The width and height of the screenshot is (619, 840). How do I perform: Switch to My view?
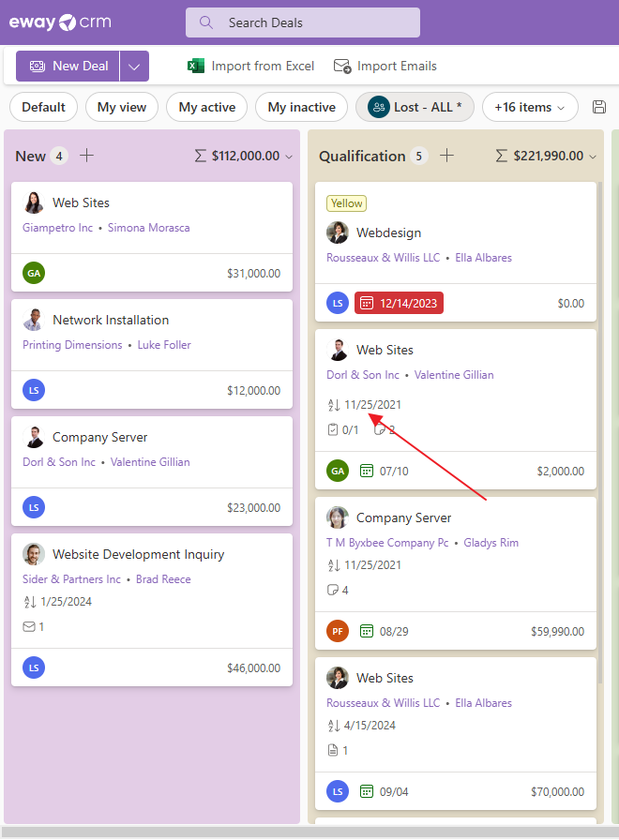pos(122,107)
